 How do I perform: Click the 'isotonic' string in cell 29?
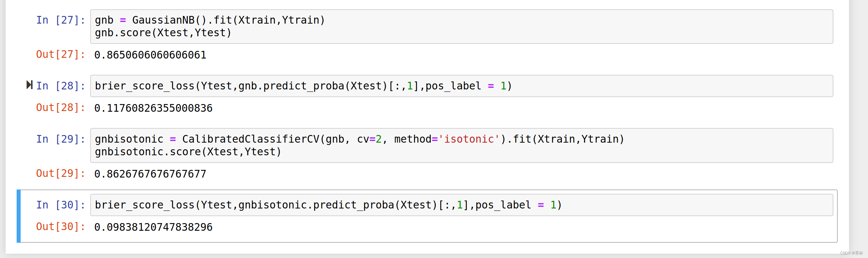click(469, 139)
